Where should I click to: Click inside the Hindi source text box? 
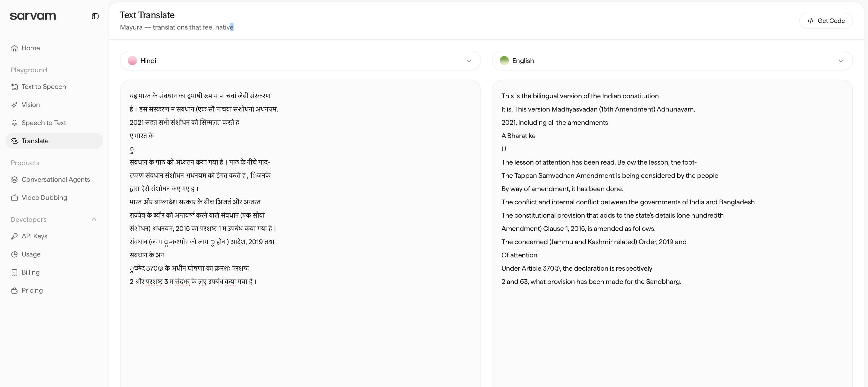click(300, 324)
